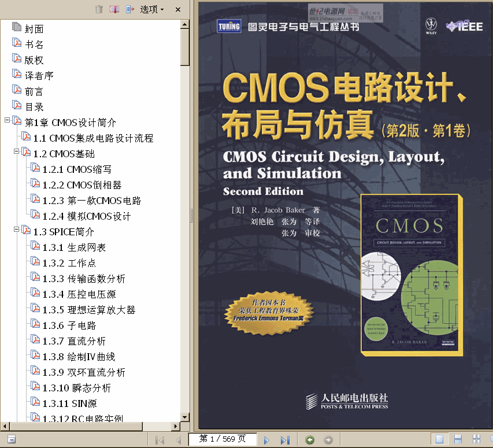The width and height of the screenshot is (493, 448).
Task: Close the bookmarks panel with the X
Action: click(178, 9)
